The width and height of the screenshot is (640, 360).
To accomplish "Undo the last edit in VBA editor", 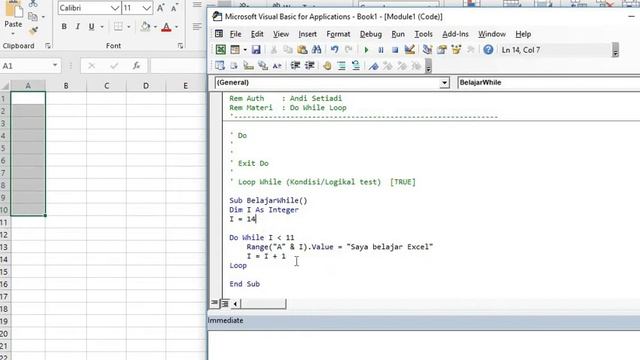I will [x=334, y=50].
